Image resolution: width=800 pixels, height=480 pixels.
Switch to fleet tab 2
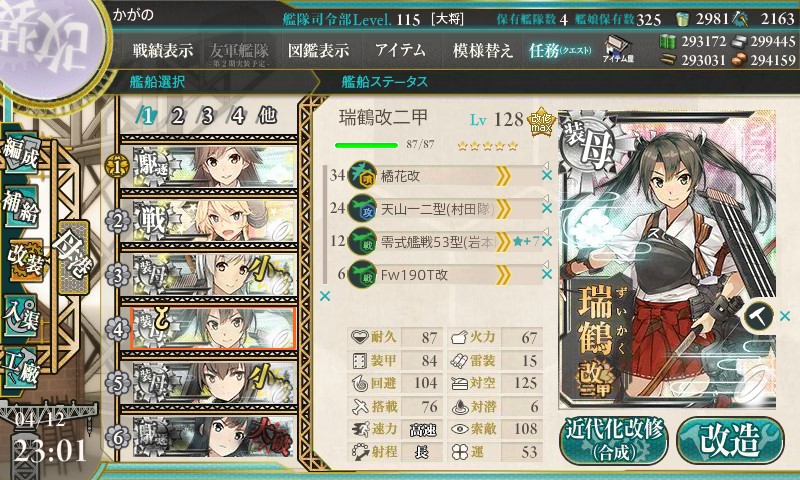click(x=178, y=116)
